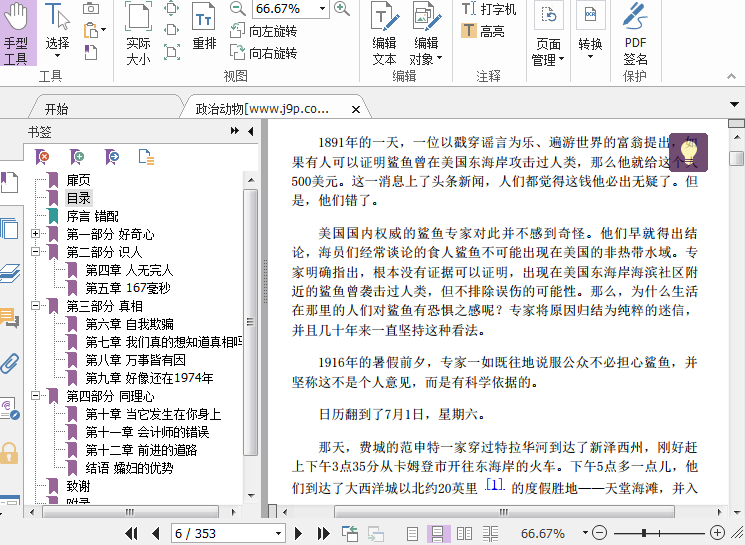This screenshot has height=545, width=745.
Task: Open bookmark 第五章 167毫秒
Action: tap(128, 288)
